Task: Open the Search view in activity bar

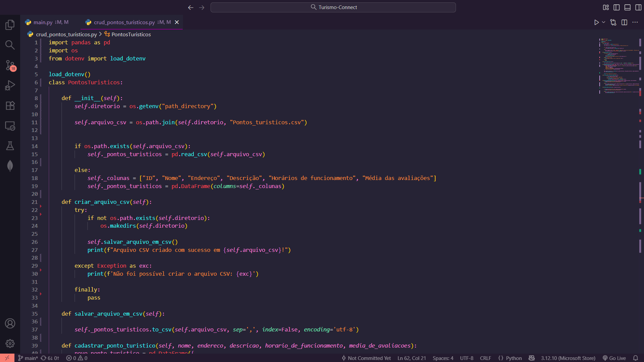Action: [10, 45]
